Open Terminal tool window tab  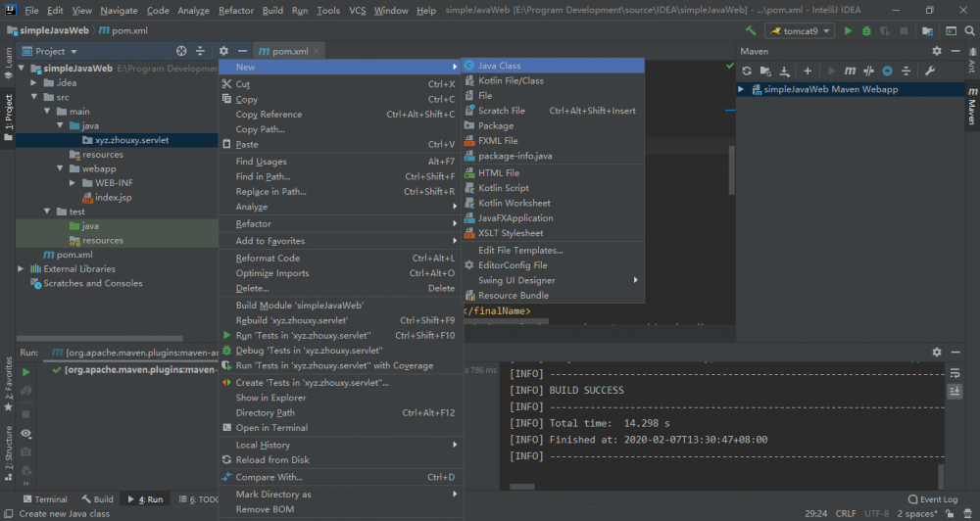[x=45, y=499]
